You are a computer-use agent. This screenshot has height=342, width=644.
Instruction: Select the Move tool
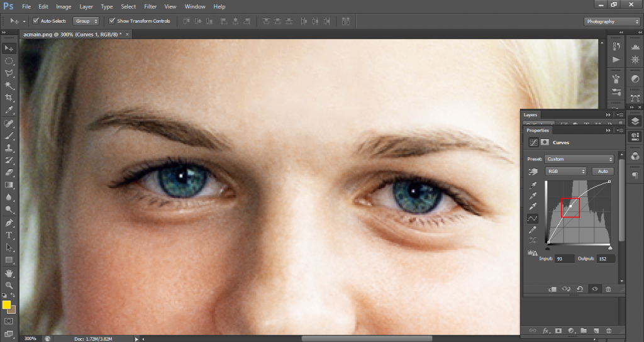tap(9, 48)
